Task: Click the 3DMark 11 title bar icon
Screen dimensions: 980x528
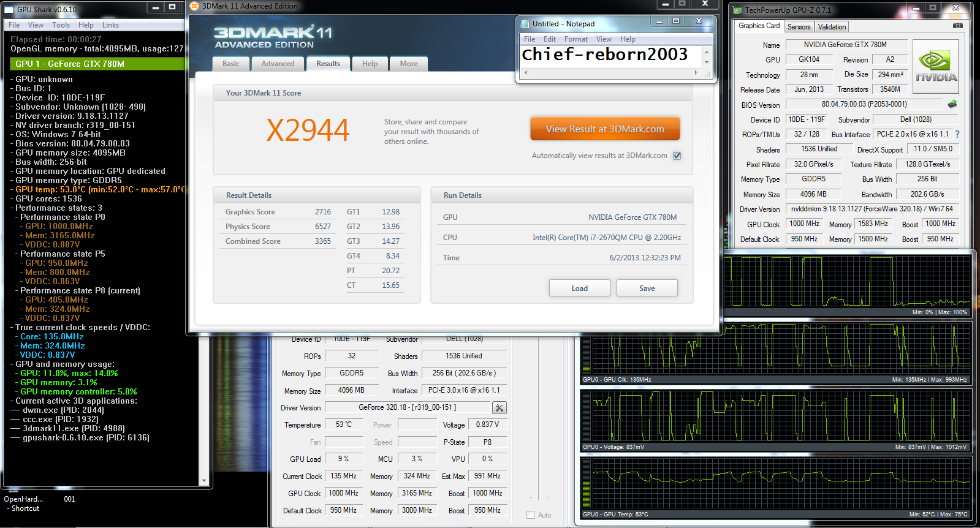Action: click(194, 6)
